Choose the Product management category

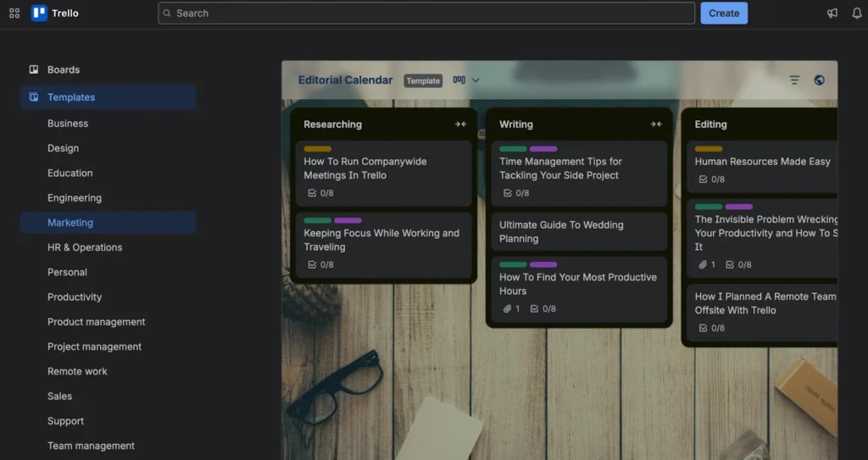click(x=97, y=322)
